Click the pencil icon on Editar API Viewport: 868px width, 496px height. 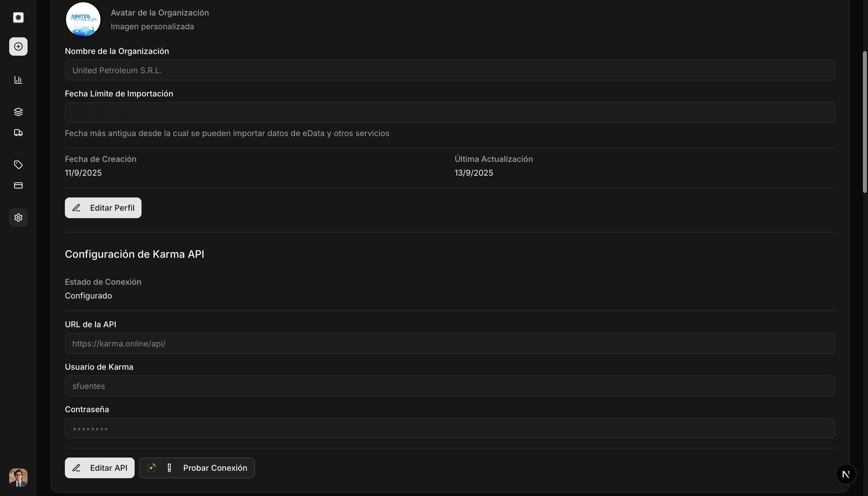(x=77, y=468)
